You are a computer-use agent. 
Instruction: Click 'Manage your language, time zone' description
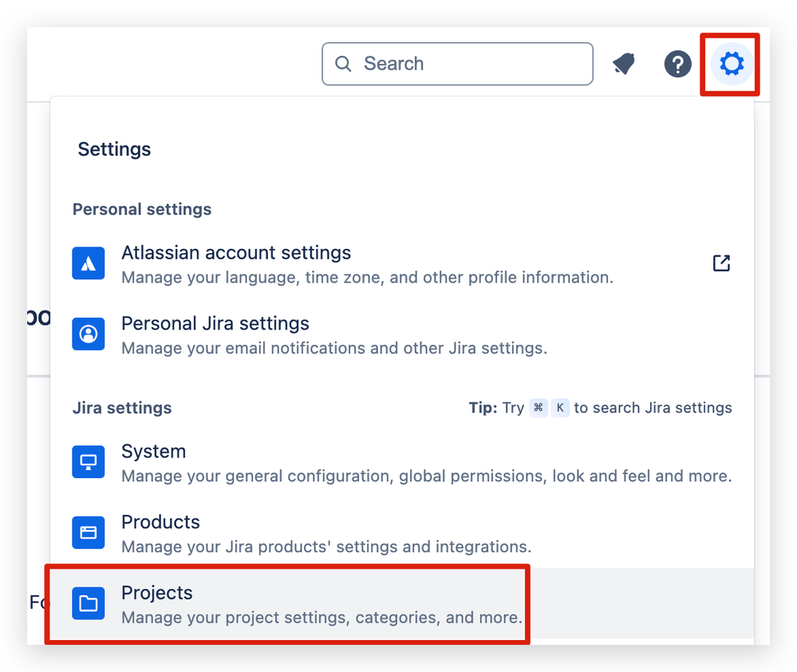point(368,278)
